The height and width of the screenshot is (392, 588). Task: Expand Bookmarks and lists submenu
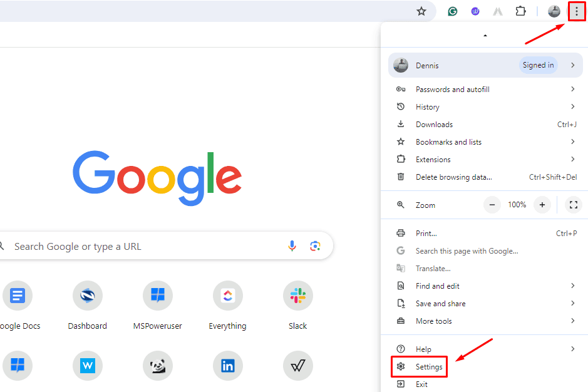point(485,142)
